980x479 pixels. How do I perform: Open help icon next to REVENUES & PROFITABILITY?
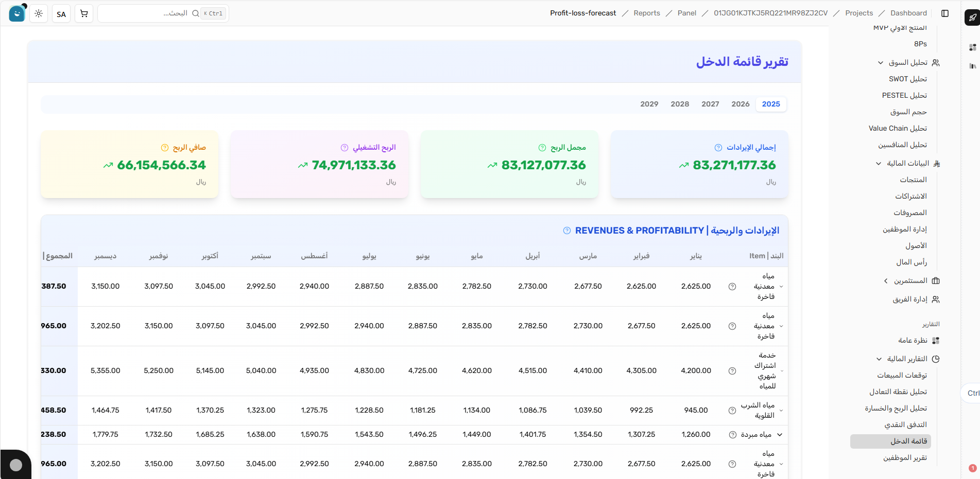coord(566,230)
